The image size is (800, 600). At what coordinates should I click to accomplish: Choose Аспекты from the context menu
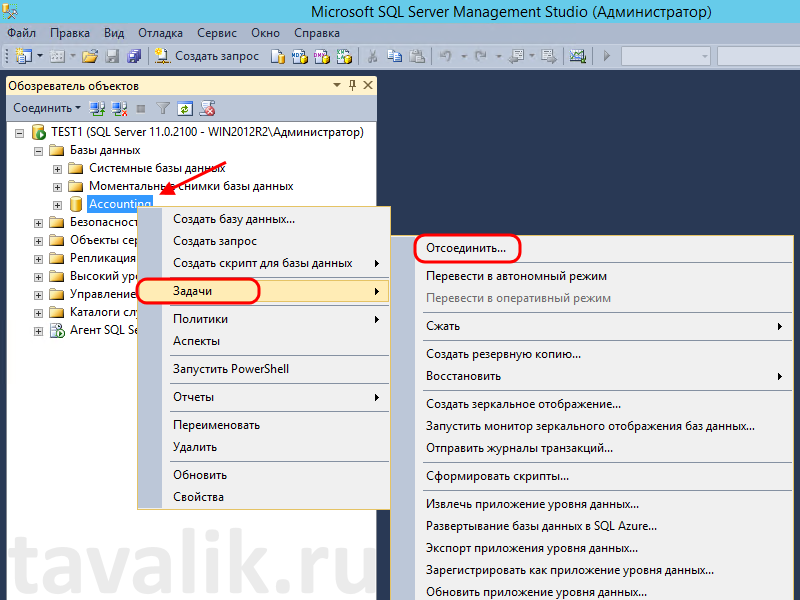pyautogui.click(x=264, y=341)
